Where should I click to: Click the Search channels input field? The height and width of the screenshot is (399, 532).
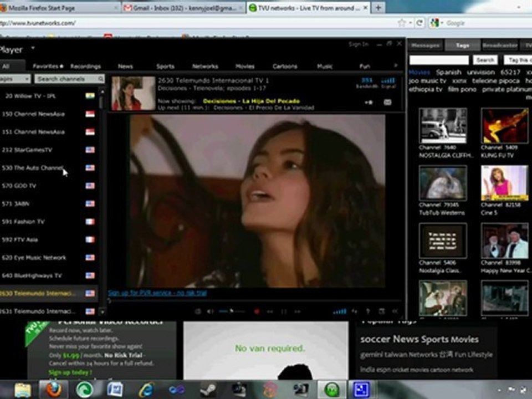click(69, 79)
